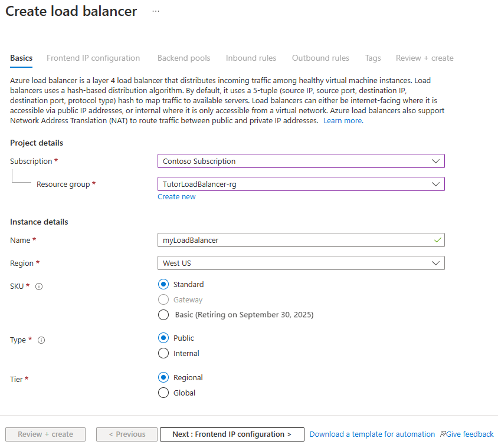Open the Subscription dropdown
Viewport: 498px width, 448px height.
[x=301, y=161]
